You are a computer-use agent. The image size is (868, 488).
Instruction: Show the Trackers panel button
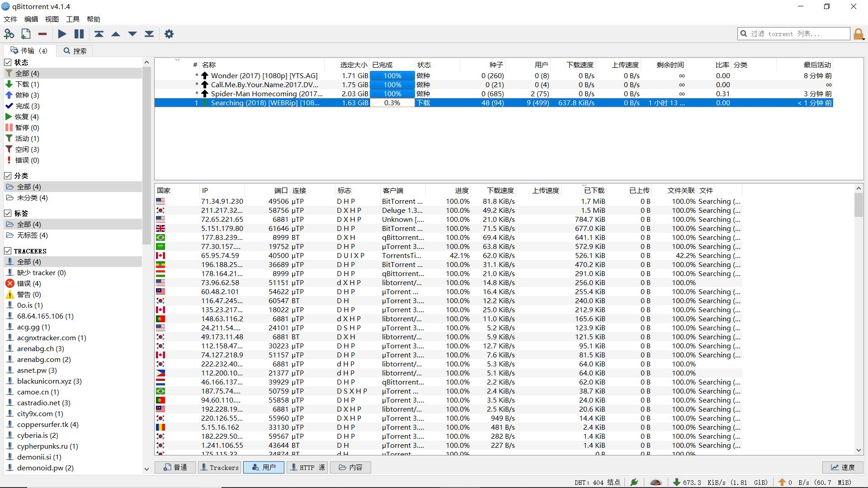click(219, 467)
